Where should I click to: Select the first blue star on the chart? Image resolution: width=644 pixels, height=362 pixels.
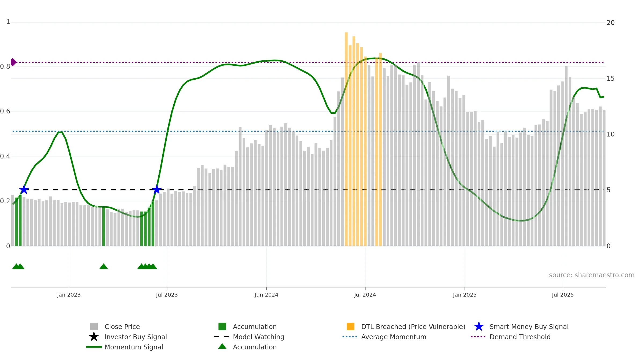pyautogui.click(x=24, y=190)
